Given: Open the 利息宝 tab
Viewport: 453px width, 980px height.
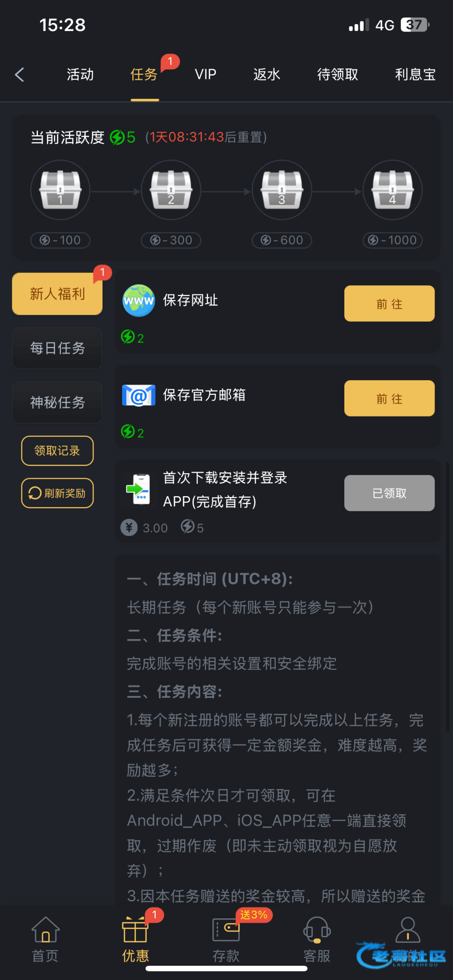Looking at the screenshot, I should pos(415,75).
